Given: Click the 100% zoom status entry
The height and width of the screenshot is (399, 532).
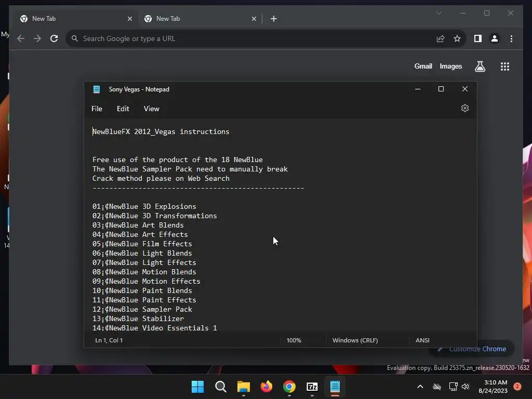Looking at the screenshot, I should pyautogui.click(x=294, y=340).
